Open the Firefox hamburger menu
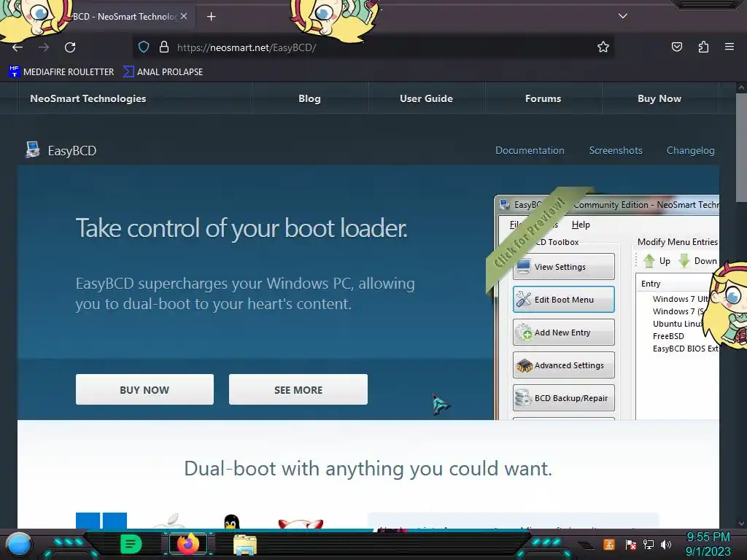Viewport: 747px width, 560px height. (729, 47)
